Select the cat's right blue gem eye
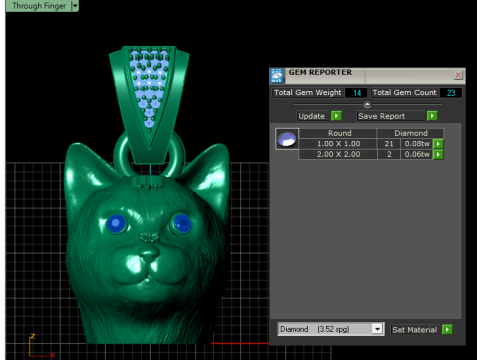This screenshot has height=360, width=480. click(x=182, y=223)
